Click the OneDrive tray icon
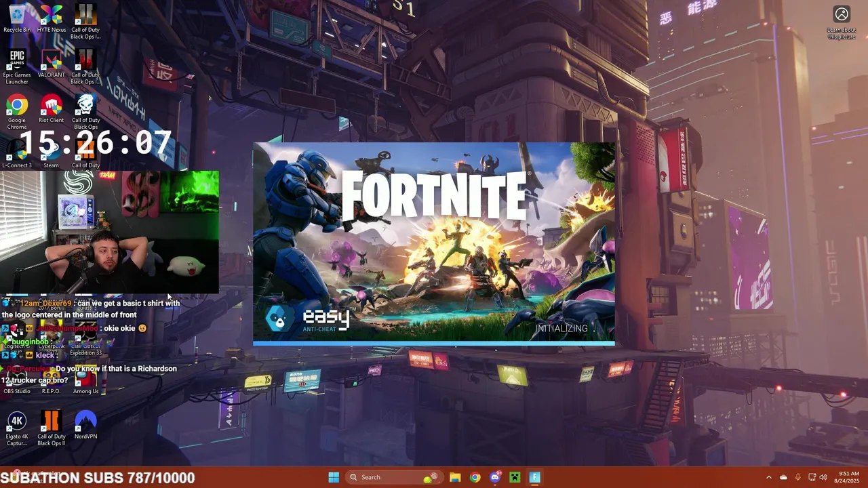The height and width of the screenshot is (488, 868). [783, 477]
